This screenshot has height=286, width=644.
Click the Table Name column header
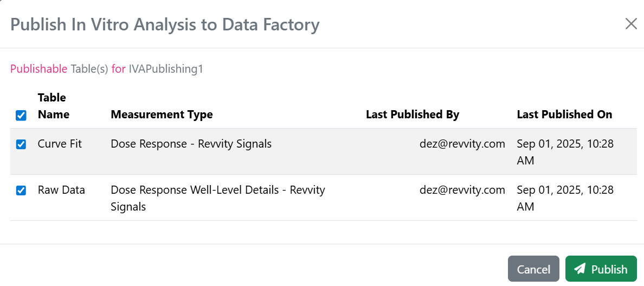(x=53, y=106)
